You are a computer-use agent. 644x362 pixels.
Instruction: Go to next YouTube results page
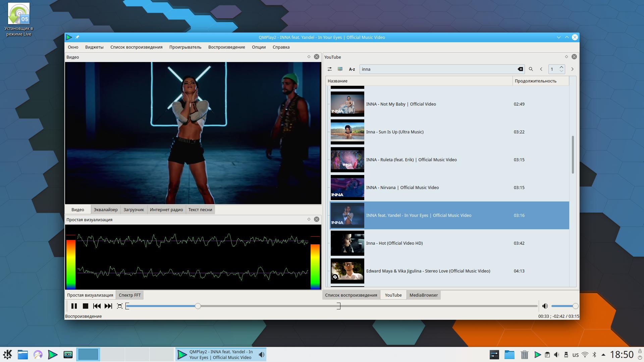(573, 69)
